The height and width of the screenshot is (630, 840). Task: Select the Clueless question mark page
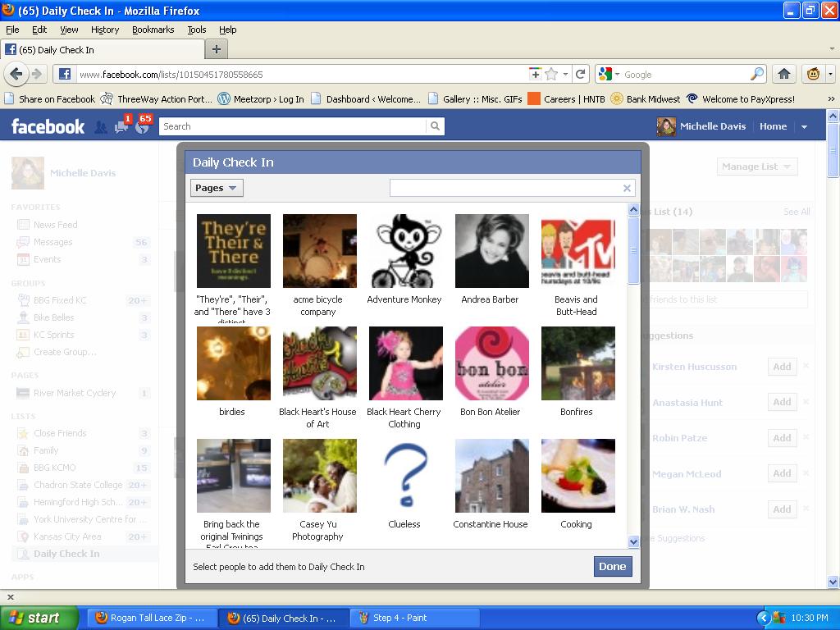tap(405, 476)
